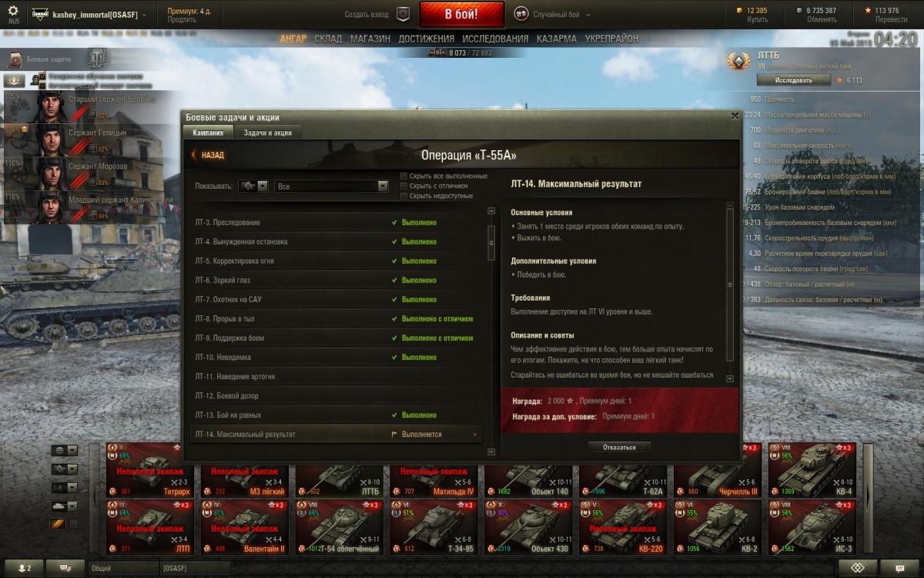
Task: Select the Черчилль III tank in carousel
Action: (x=718, y=470)
